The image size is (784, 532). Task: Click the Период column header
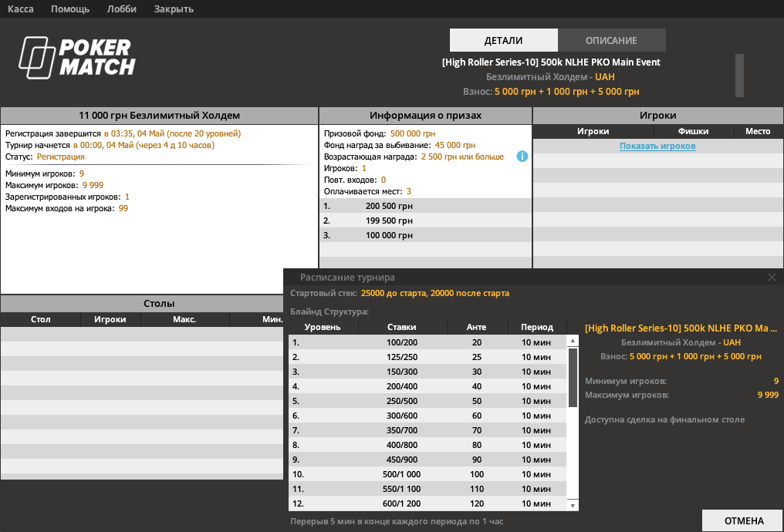tap(537, 327)
